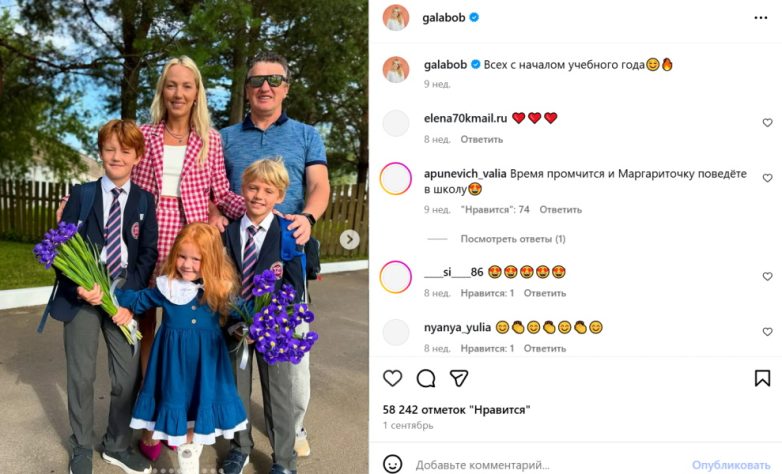The height and width of the screenshot is (474, 782).
Task: Open galabob profile from the header username
Action: pos(443,17)
